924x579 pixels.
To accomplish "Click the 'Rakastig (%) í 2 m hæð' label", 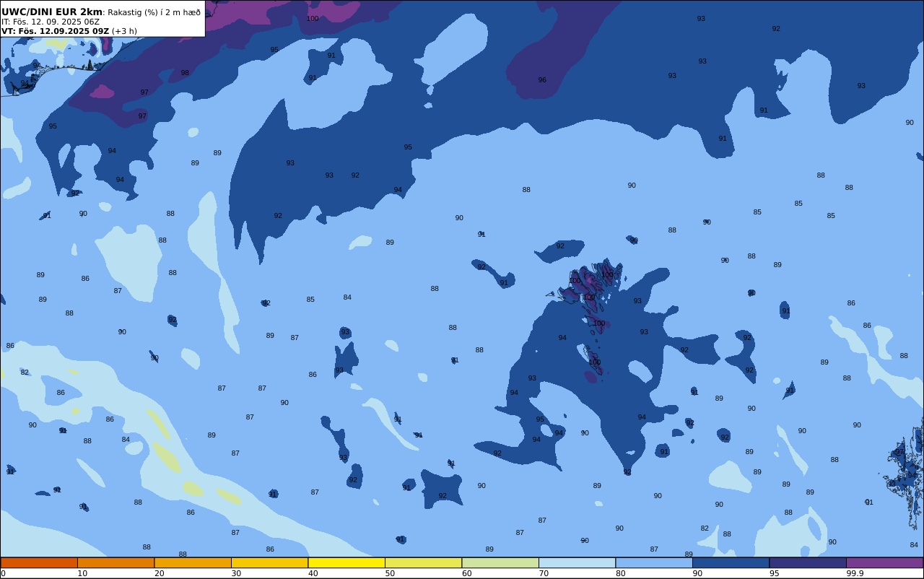I will [154, 12].
